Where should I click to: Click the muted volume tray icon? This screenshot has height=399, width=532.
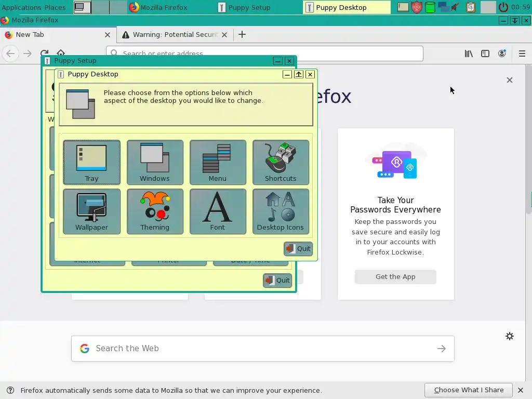455,7
